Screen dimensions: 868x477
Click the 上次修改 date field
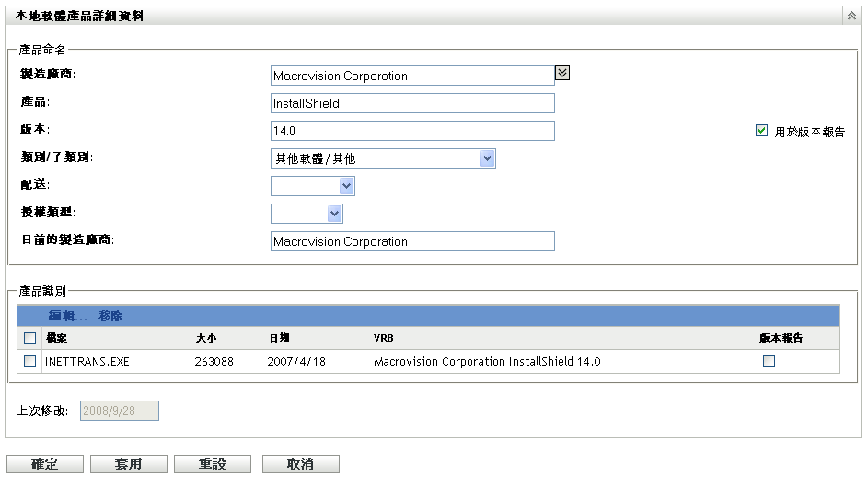point(120,411)
